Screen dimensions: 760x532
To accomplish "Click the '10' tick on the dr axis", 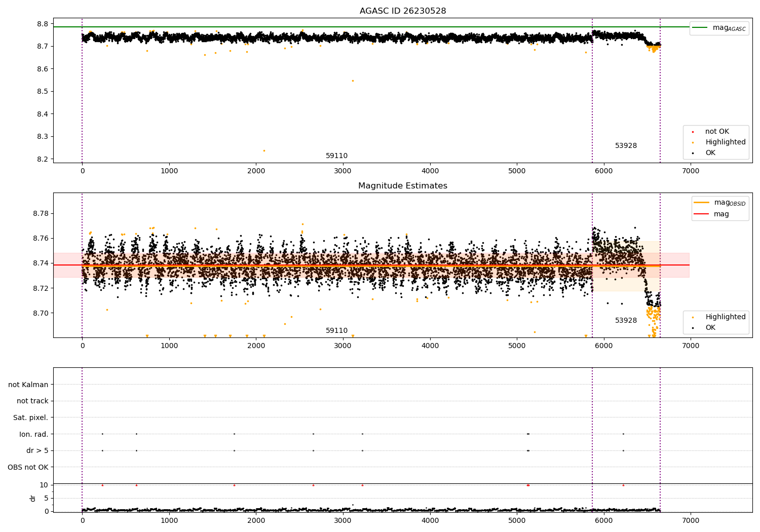I will (x=44, y=485).
